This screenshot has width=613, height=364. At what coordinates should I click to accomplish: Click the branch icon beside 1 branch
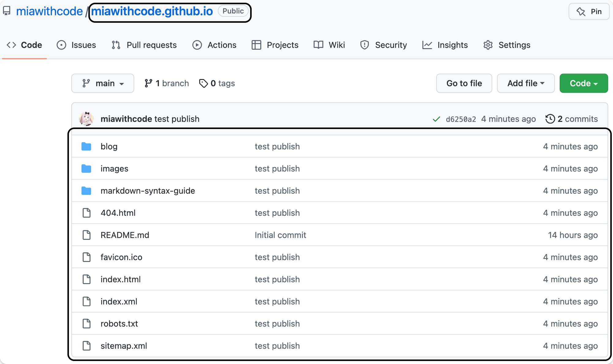click(x=149, y=83)
